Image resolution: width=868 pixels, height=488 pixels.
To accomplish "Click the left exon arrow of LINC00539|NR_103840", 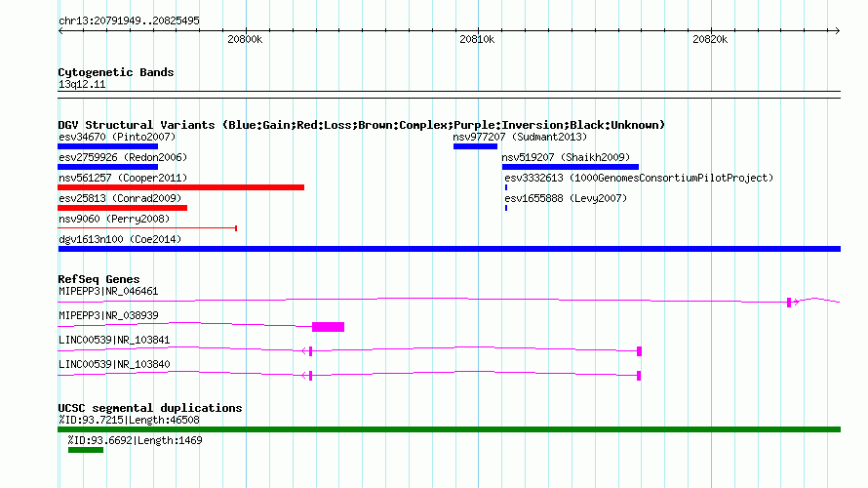I will tap(307, 376).
